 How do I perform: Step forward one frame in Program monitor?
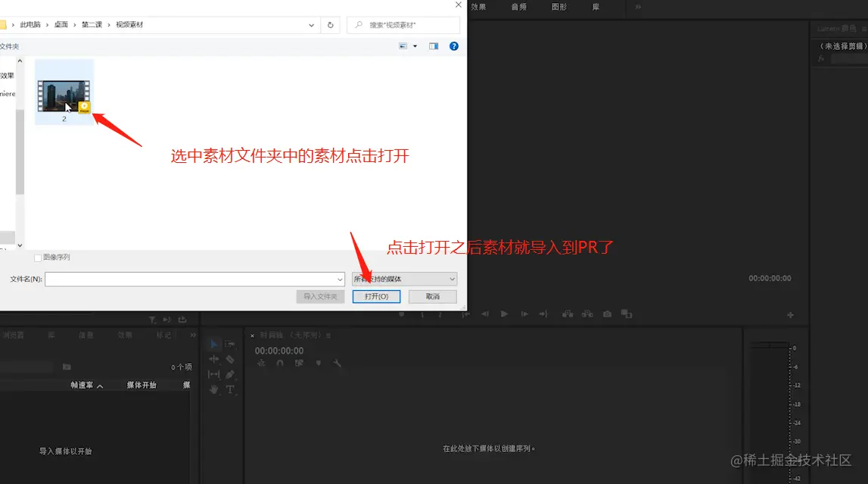click(x=524, y=314)
